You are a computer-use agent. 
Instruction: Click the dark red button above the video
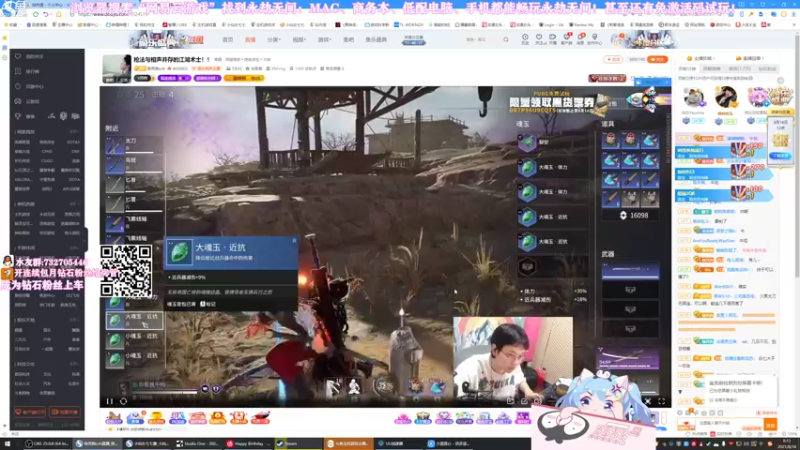click(607, 78)
